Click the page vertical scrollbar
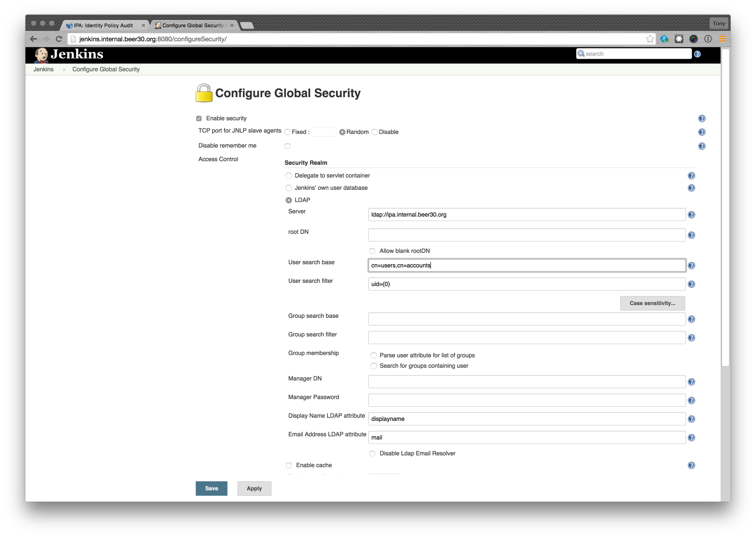756x538 pixels. tap(726, 207)
